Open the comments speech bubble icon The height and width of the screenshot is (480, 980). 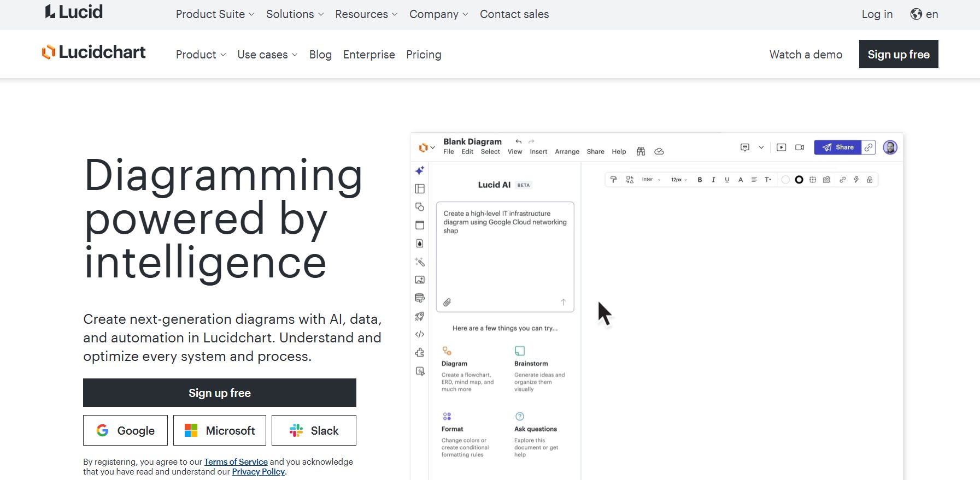coord(745,147)
